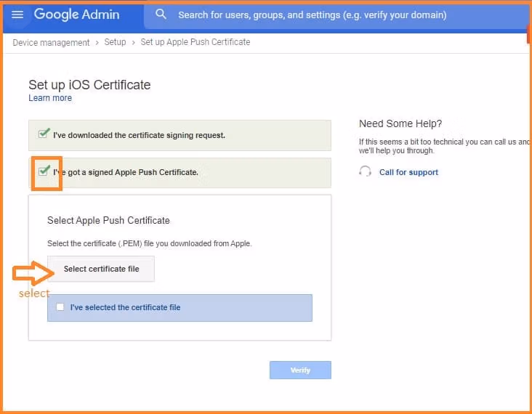This screenshot has width=532, height=414.
Task: Open the Call for support link
Action: (x=408, y=172)
